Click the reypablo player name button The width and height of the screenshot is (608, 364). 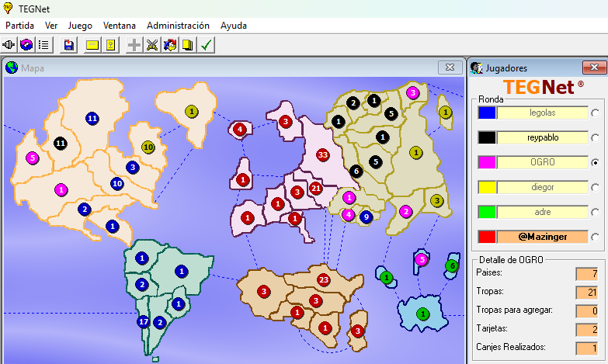pos(542,137)
